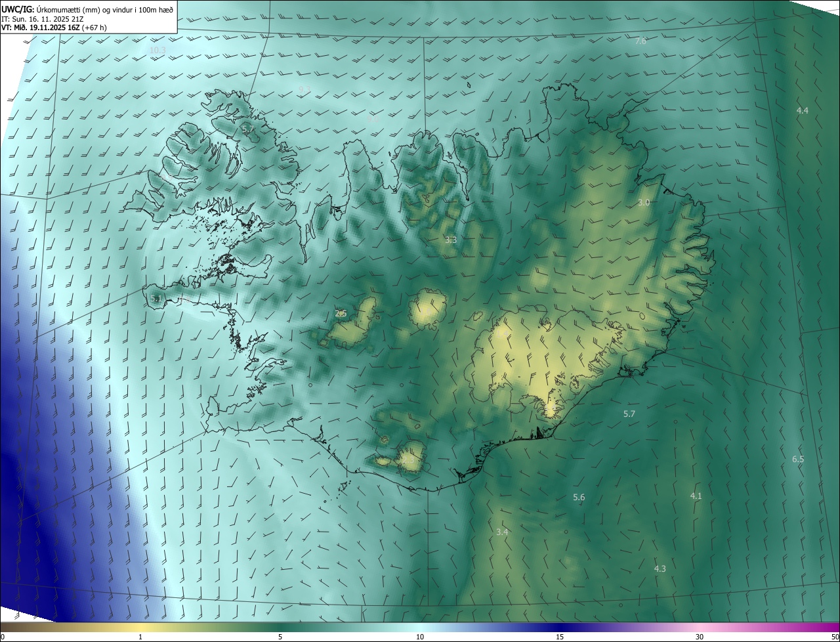The height and width of the screenshot is (642, 840).
Task: Click the 4.3 value label on the map
Action: pyautogui.click(x=660, y=568)
